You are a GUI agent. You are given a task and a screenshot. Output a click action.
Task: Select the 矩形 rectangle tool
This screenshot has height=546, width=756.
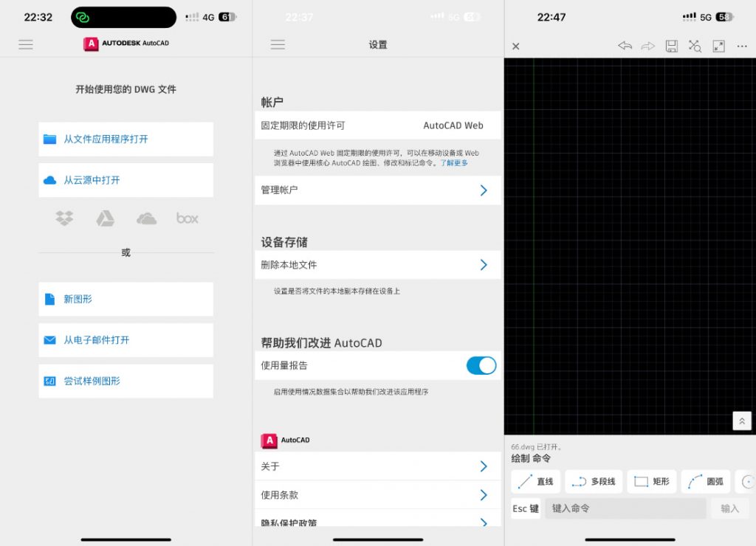tap(652, 481)
